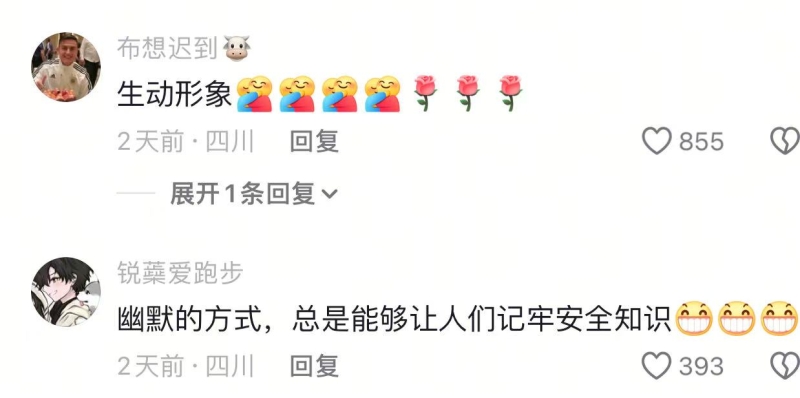Dislike the 生动形象 comment using broken heart
The height and width of the screenshot is (398, 800).
pos(785,141)
